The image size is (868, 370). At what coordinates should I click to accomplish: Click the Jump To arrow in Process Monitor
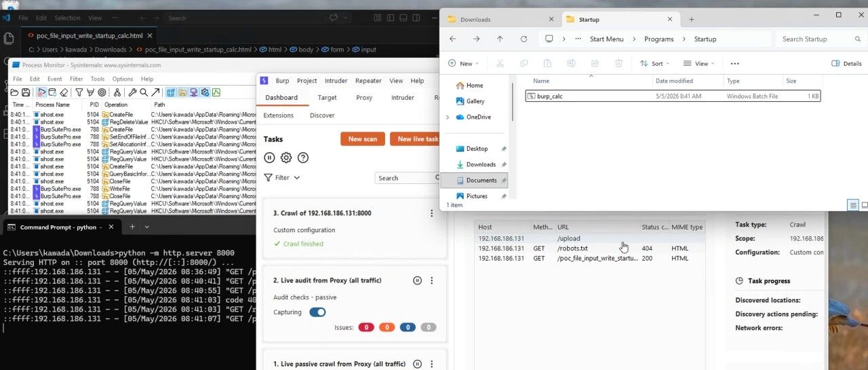[x=155, y=92]
